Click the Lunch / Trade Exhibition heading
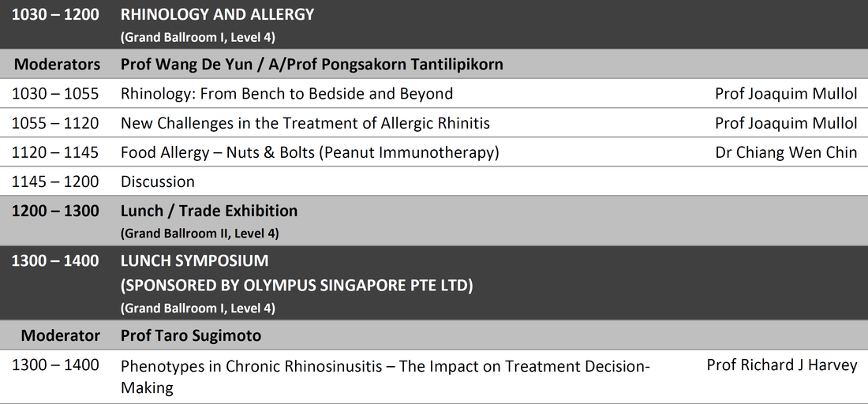Image resolution: width=868 pixels, height=404 pixels. click(208, 211)
